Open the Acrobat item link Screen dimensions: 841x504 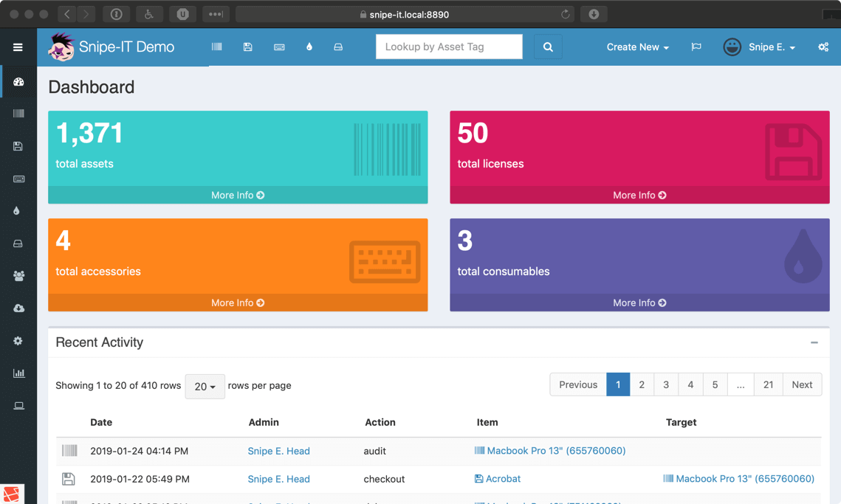point(503,479)
